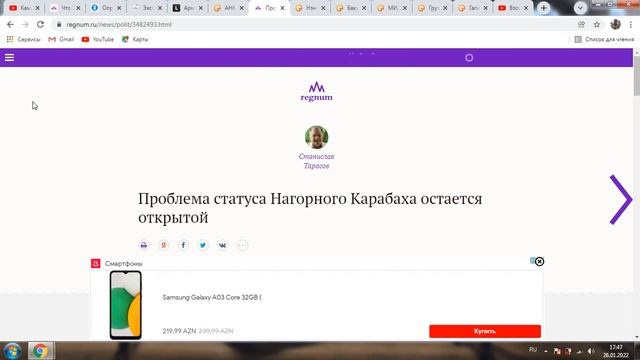This screenshot has width=640, height=360.
Task: Reload the current page
Action: 40,24
